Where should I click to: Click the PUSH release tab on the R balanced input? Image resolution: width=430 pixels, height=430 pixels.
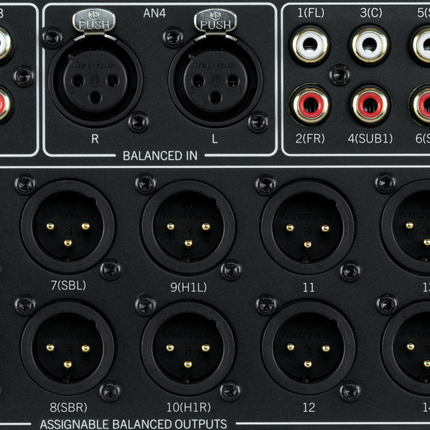pyautogui.click(x=94, y=21)
